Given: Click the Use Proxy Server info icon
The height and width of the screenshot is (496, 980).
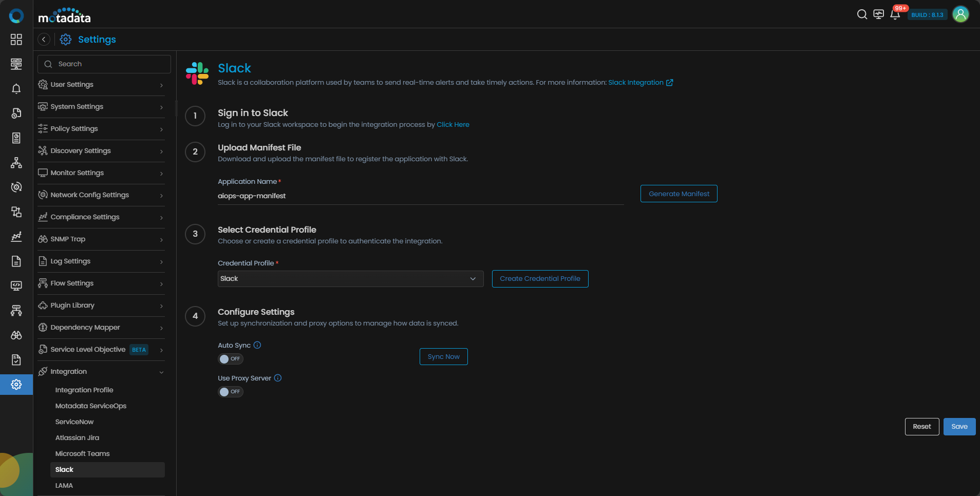Looking at the screenshot, I should (278, 378).
